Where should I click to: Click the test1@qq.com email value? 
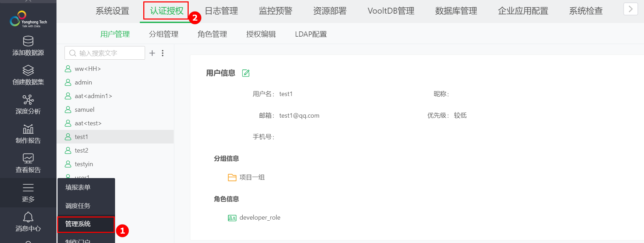click(x=299, y=116)
